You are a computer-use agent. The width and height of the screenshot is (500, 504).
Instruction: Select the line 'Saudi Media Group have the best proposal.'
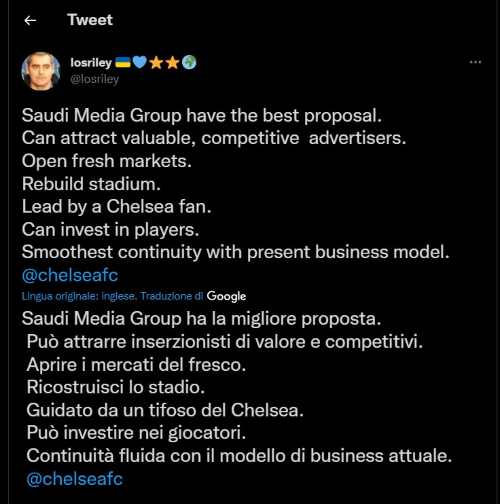point(202,116)
